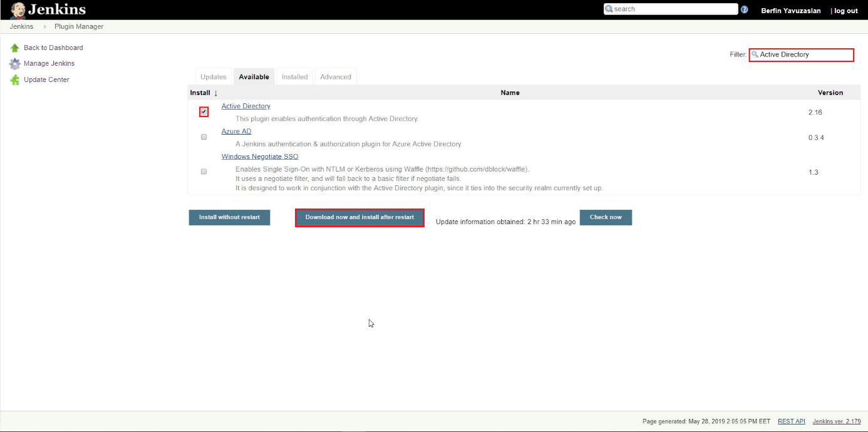Focus the top search input box

pos(671,9)
